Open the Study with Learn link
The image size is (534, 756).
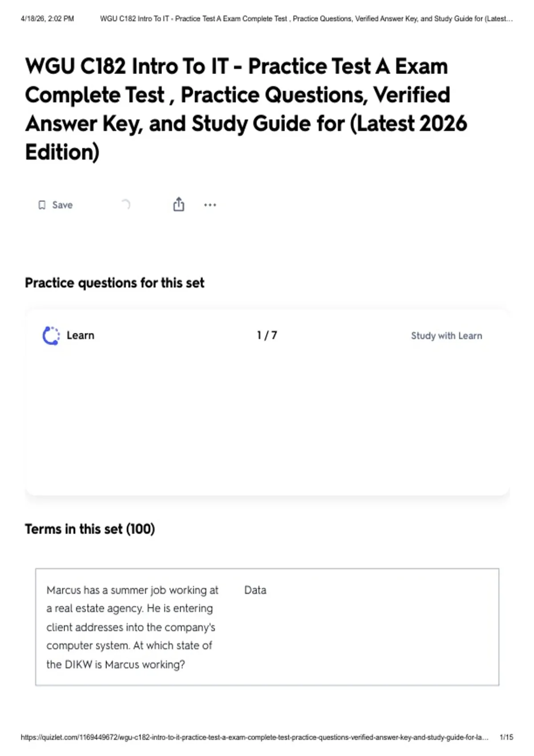tap(446, 336)
